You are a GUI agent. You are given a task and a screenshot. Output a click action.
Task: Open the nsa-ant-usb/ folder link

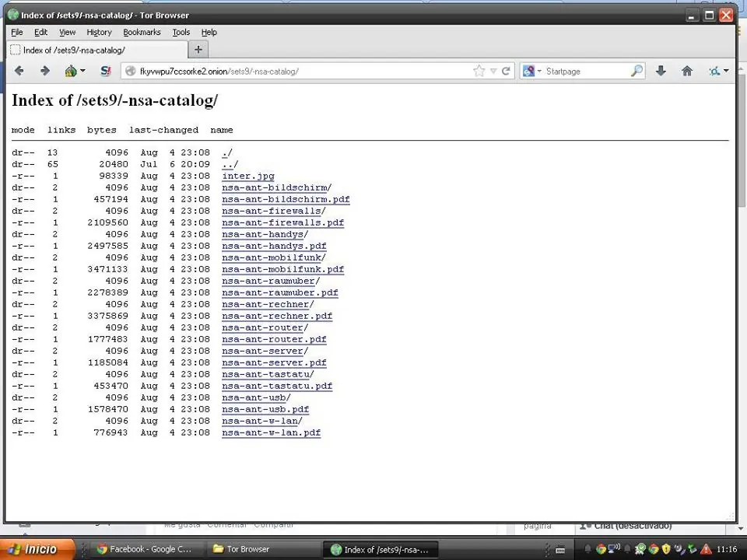pyautogui.click(x=256, y=397)
